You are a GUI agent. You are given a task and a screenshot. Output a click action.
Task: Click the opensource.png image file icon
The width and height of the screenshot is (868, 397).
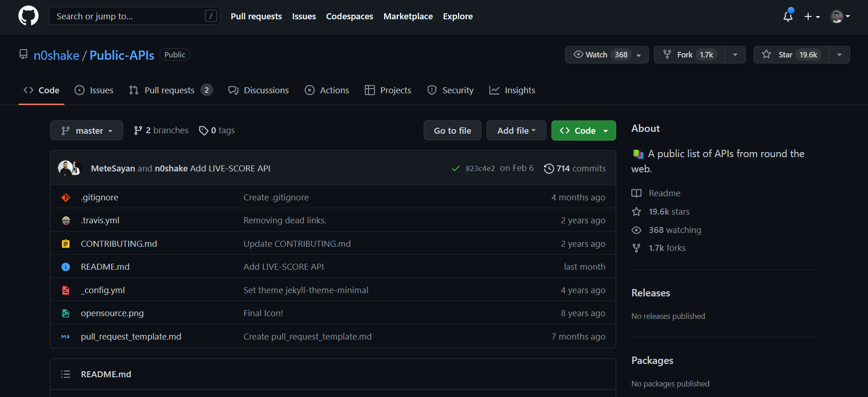click(x=66, y=313)
